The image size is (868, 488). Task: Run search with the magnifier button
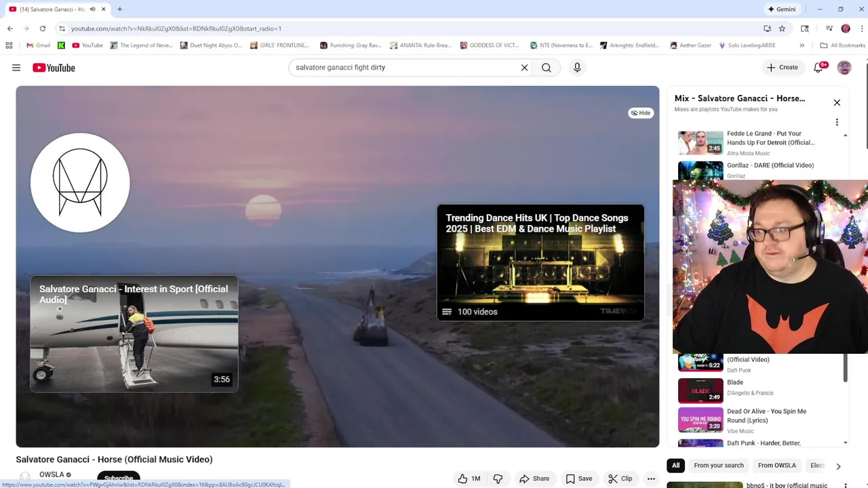[547, 68]
